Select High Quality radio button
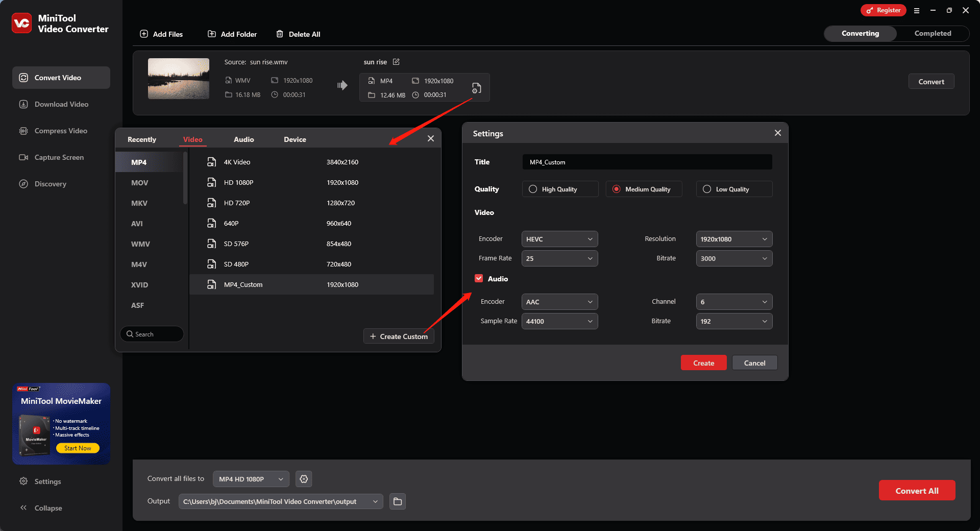The width and height of the screenshot is (980, 531). tap(533, 189)
